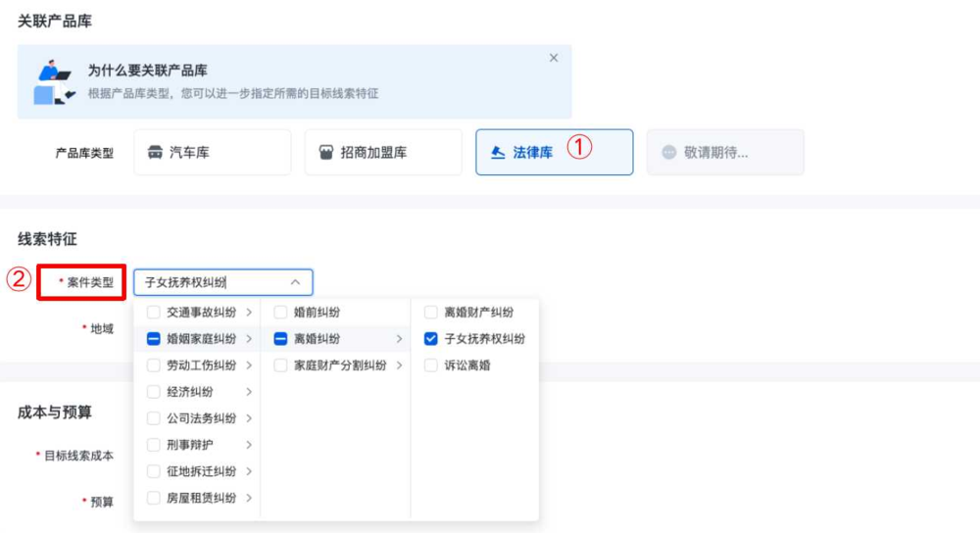The image size is (980, 533).
Task: Click the 目标线索成本 field label
Action: pyautogui.click(x=78, y=456)
